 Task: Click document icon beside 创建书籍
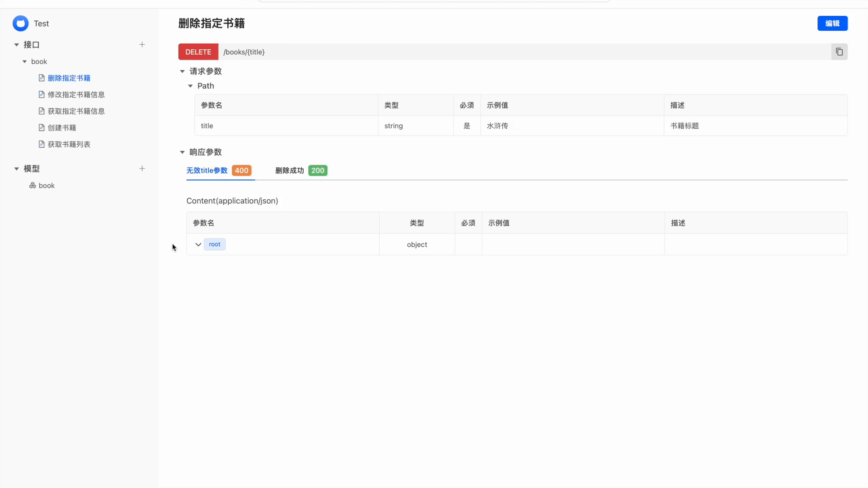(42, 128)
